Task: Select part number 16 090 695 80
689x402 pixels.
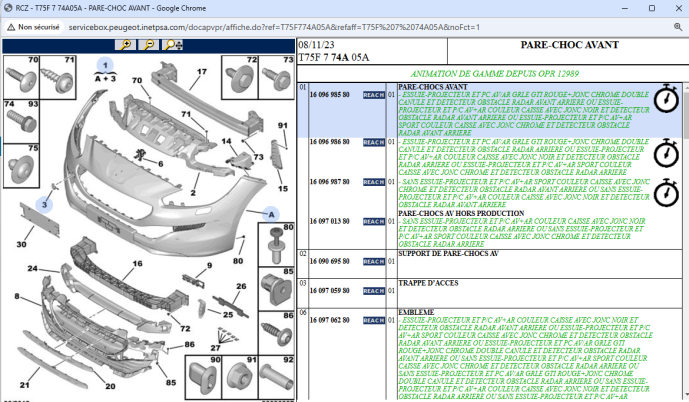Action: point(330,261)
